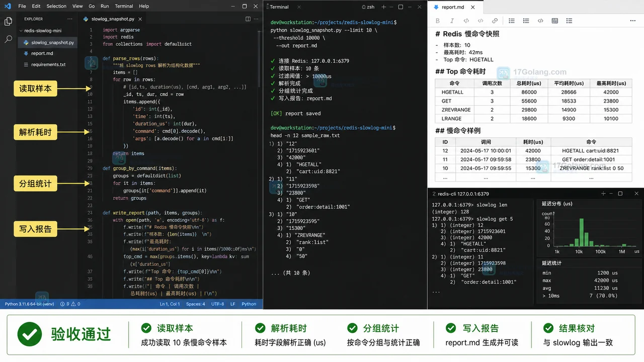Open the Go menu
644x362 pixels.
pyautogui.click(x=92, y=6)
